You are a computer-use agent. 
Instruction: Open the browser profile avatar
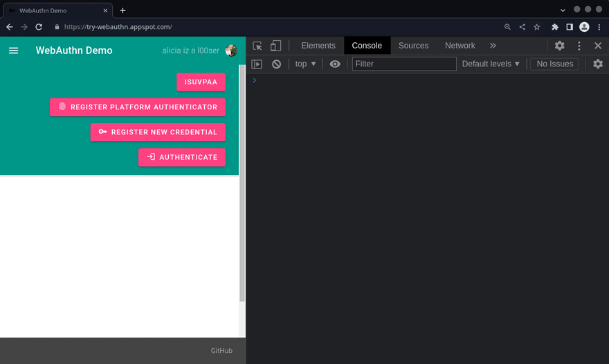coord(584,27)
